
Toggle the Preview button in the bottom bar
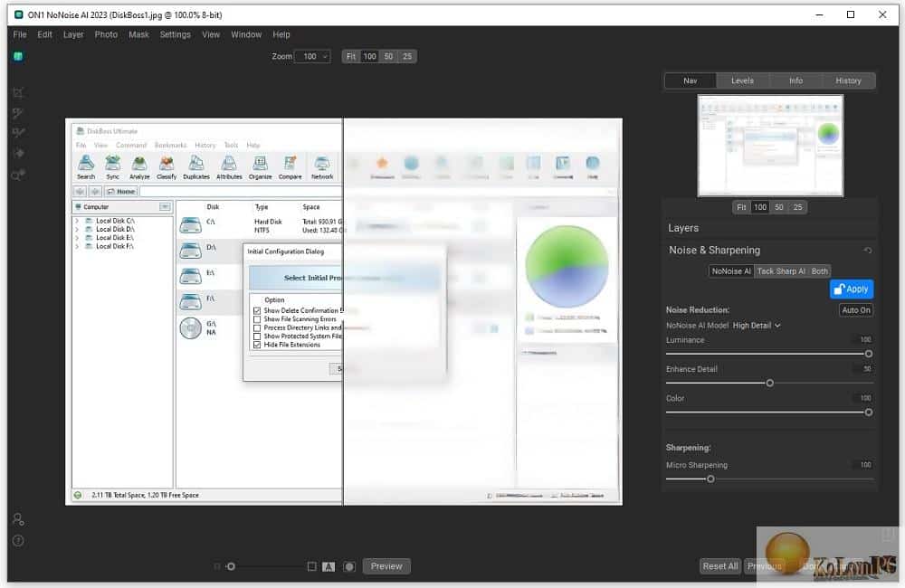(386, 566)
